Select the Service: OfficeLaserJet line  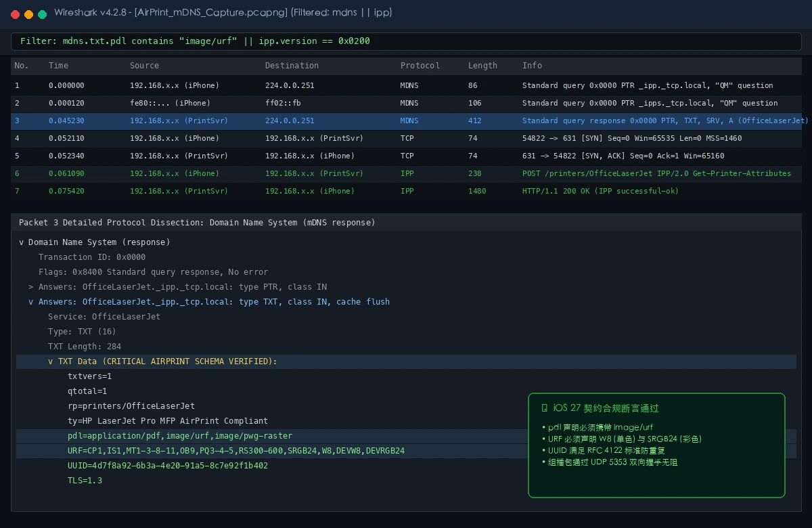point(104,317)
